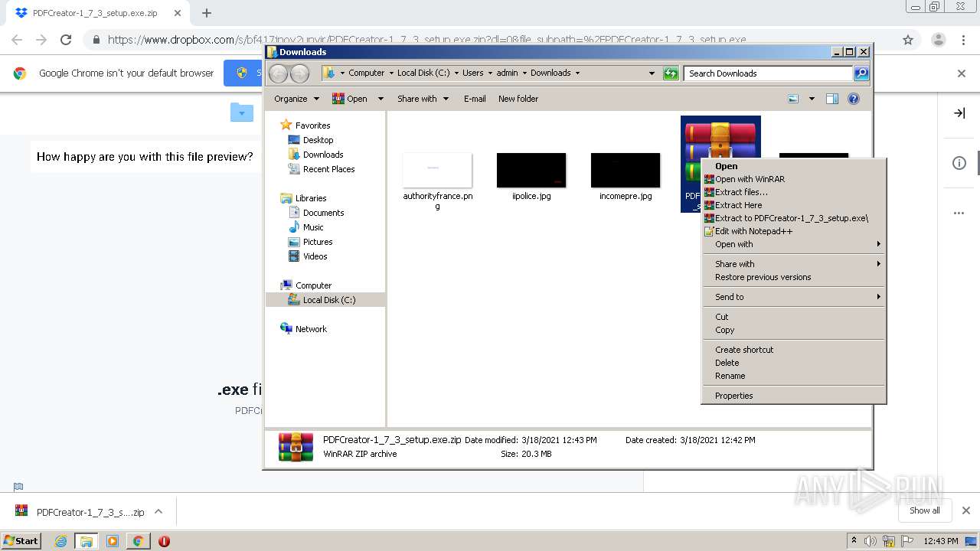
Task: Change view icon in Explorer toolbar
Action: tap(793, 99)
